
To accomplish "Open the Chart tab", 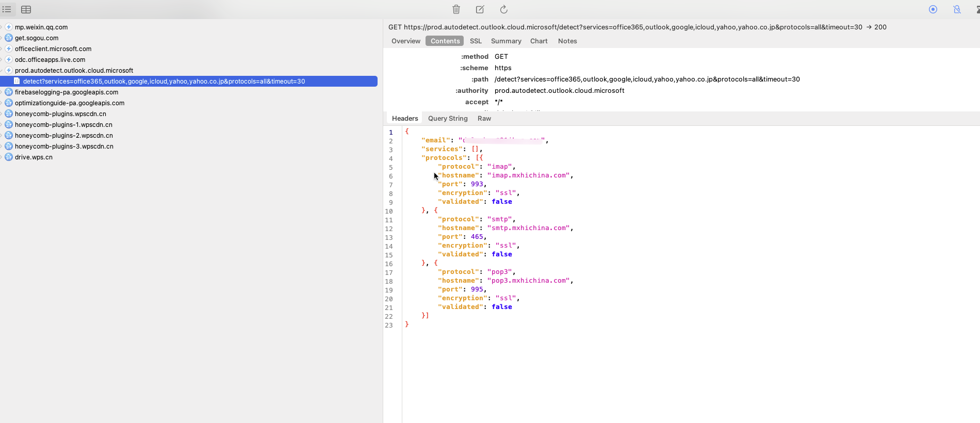I will (x=539, y=41).
